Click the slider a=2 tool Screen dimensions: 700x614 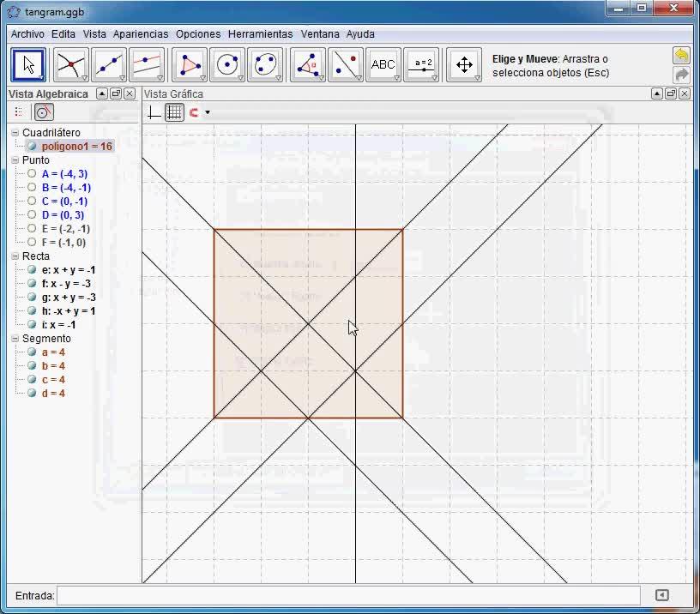422,64
